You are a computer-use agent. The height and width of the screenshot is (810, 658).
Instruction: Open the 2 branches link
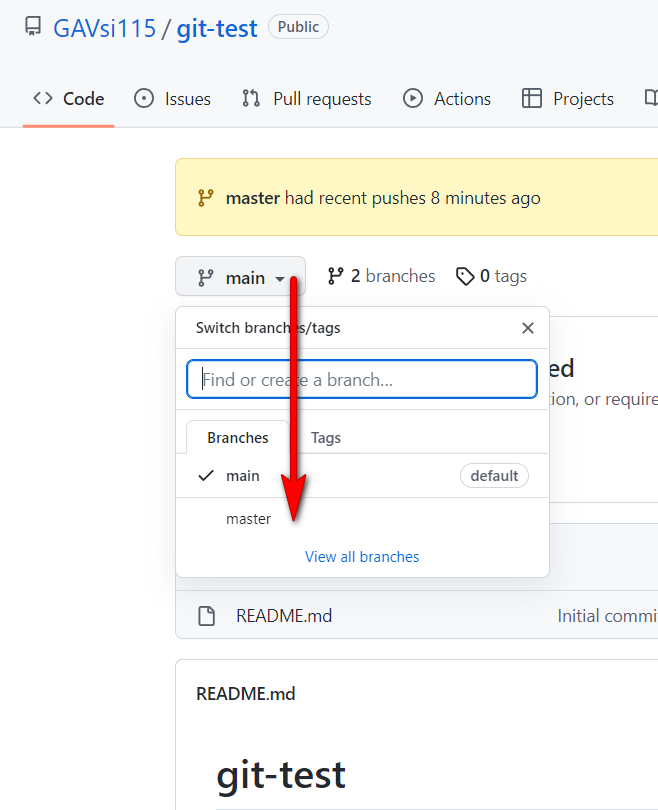coord(381,276)
